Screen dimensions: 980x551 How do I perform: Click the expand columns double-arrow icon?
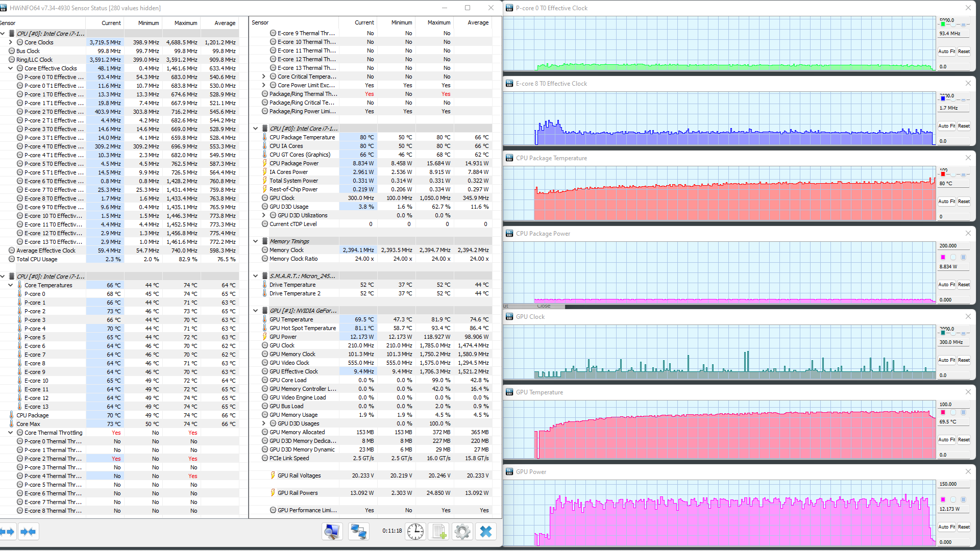[x=8, y=532]
